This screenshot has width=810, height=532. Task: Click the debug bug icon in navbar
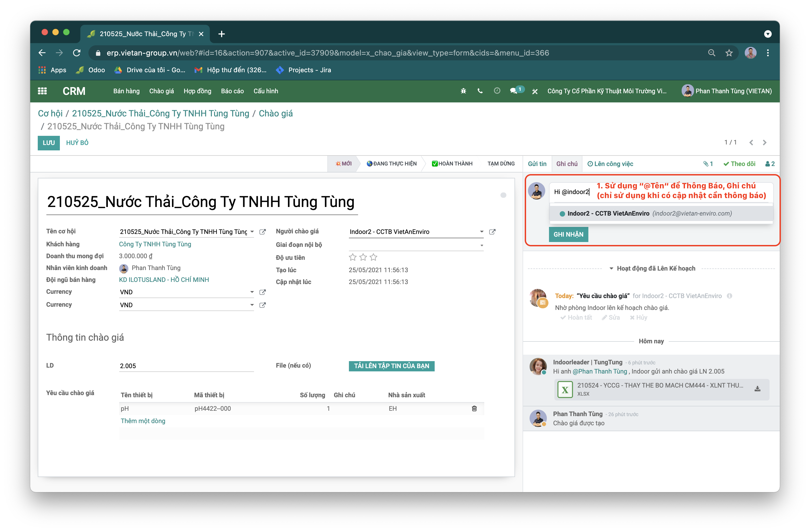tap(463, 91)
